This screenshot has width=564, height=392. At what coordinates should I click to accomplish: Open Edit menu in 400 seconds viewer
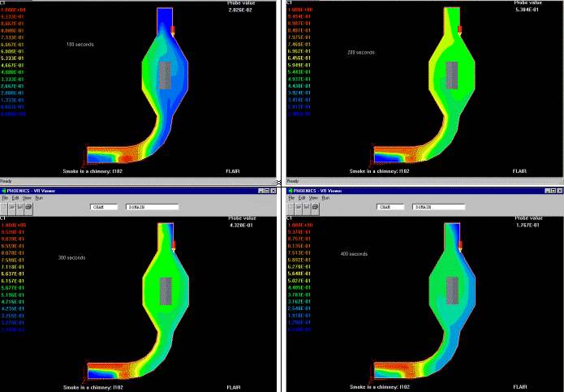[x=302, y=197]
